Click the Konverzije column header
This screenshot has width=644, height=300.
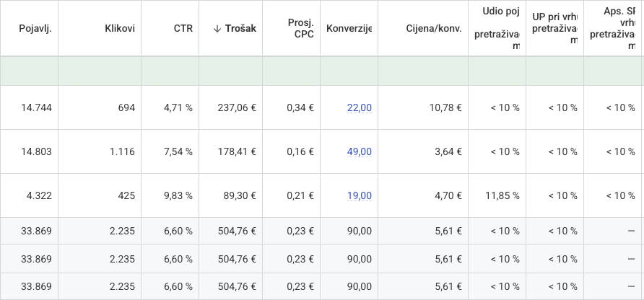349,28
